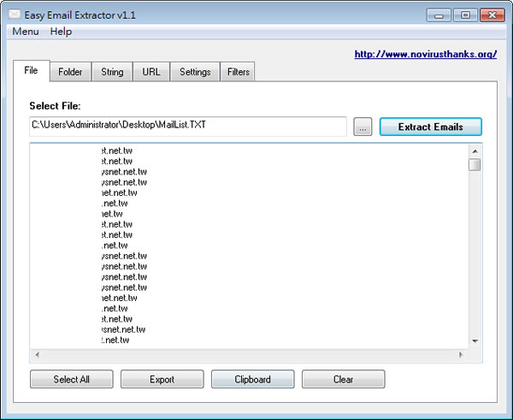
Task: Click the Extract Emails button
Action: coord(431,127)
